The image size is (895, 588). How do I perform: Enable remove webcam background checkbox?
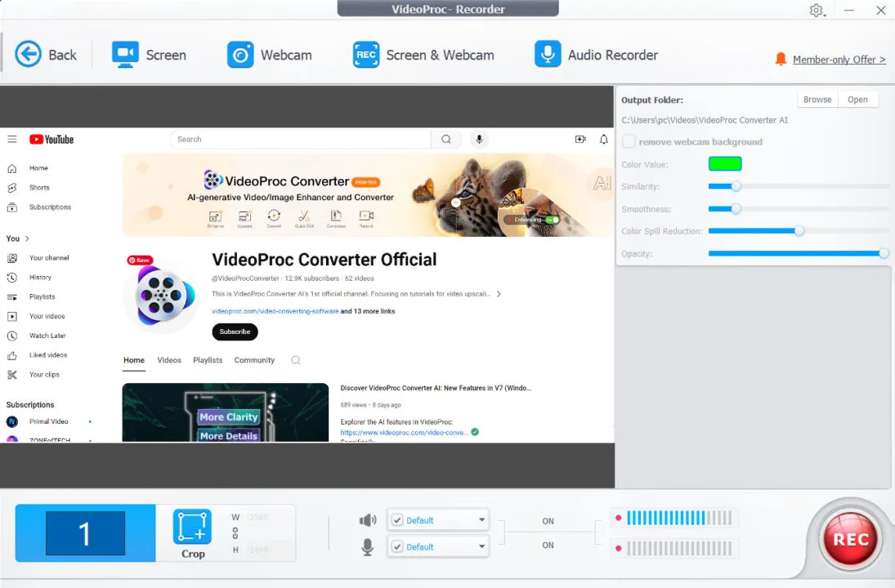click(x=629, y=141)
